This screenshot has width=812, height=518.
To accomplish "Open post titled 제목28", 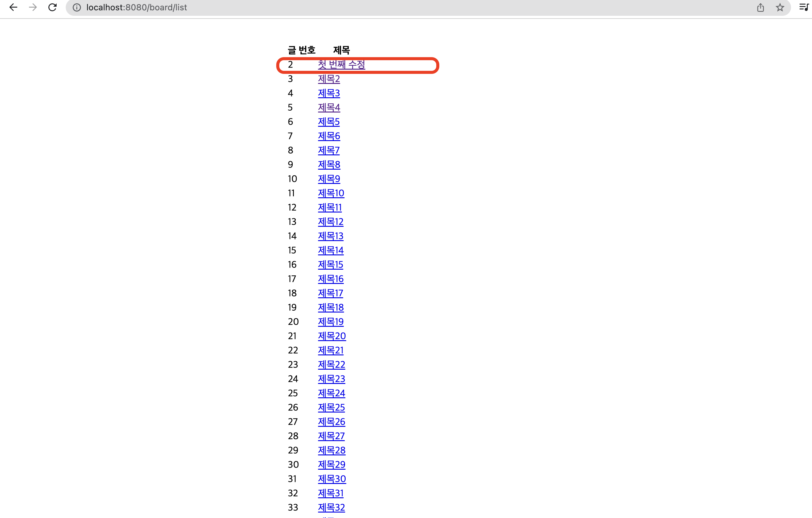I will pyautogui.click(x=332, y=450).
